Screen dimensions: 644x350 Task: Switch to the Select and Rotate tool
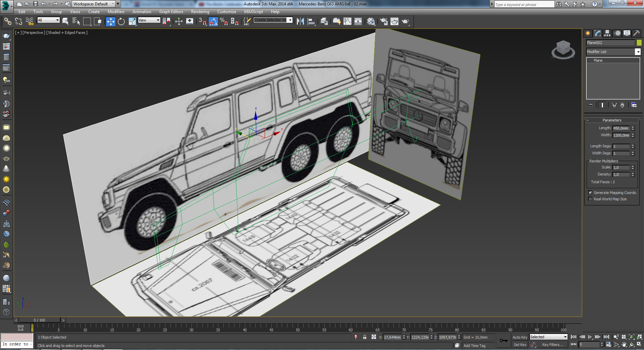click(121, 21)
